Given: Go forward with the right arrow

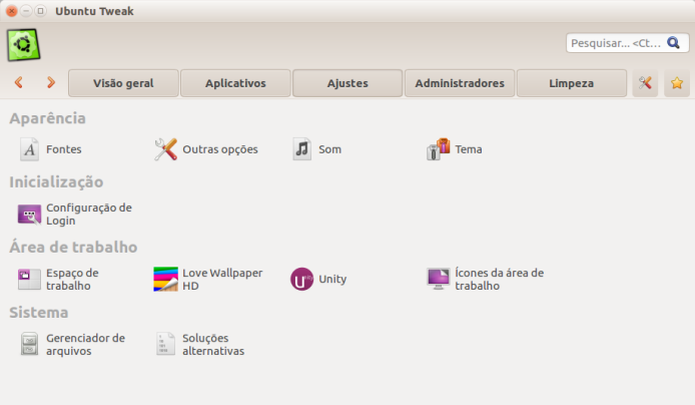Looking at the screenshot, I should 51,82.
